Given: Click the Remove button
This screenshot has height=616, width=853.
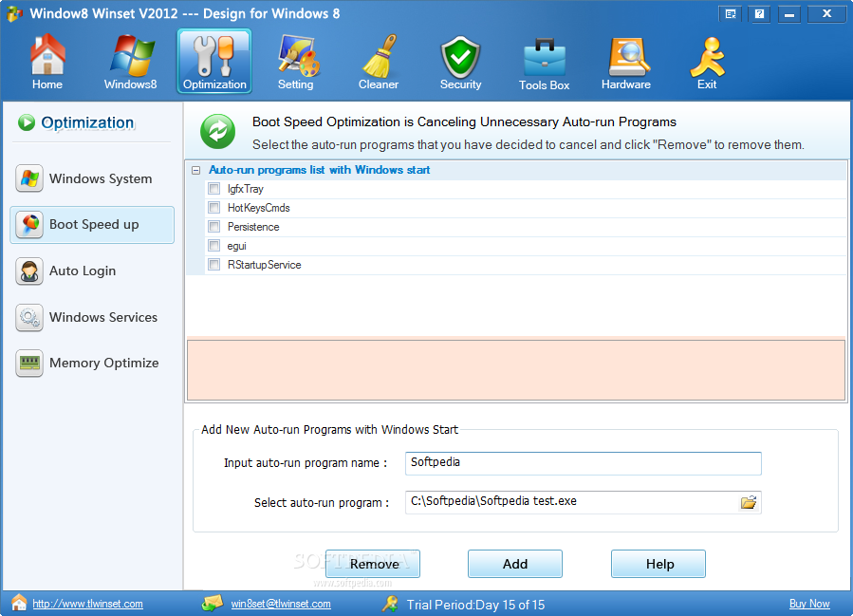Looking at the screenshot, I should click(373, 564).
